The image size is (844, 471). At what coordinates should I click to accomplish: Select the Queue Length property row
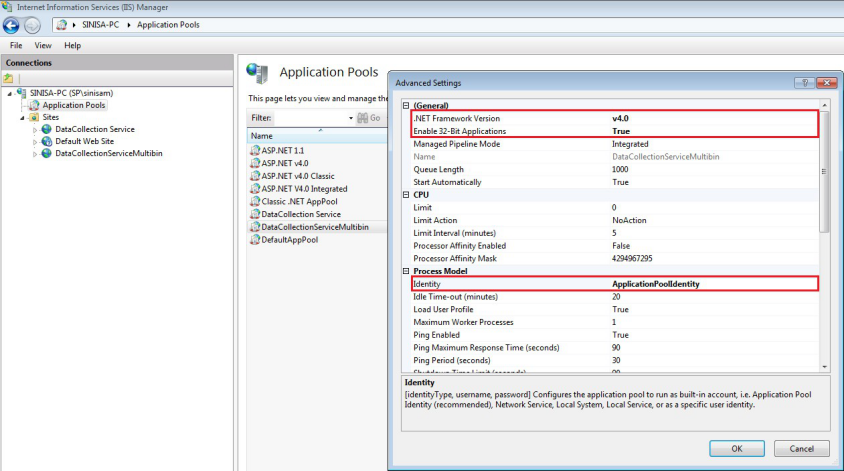(x=615, y=170)
